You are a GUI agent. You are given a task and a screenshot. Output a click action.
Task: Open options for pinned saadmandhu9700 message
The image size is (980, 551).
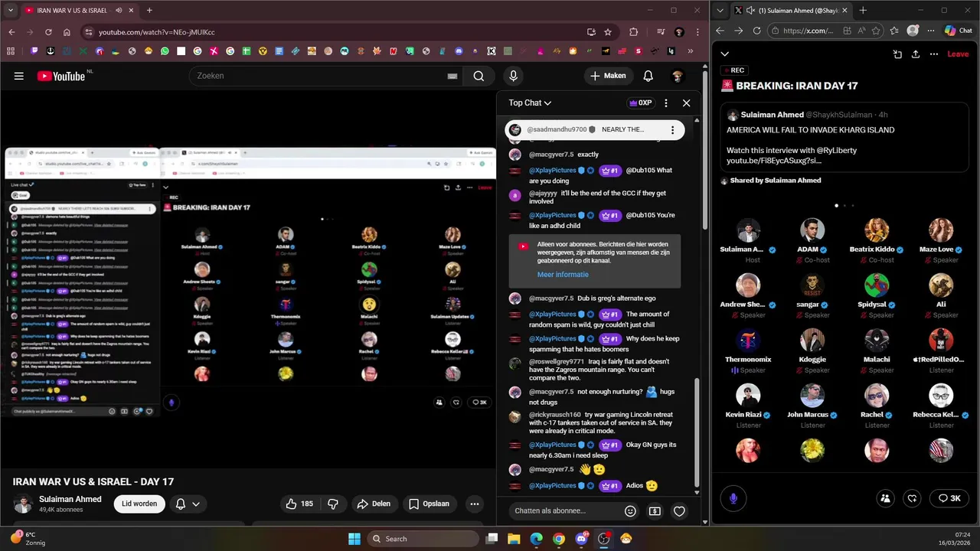click(672, 130)
